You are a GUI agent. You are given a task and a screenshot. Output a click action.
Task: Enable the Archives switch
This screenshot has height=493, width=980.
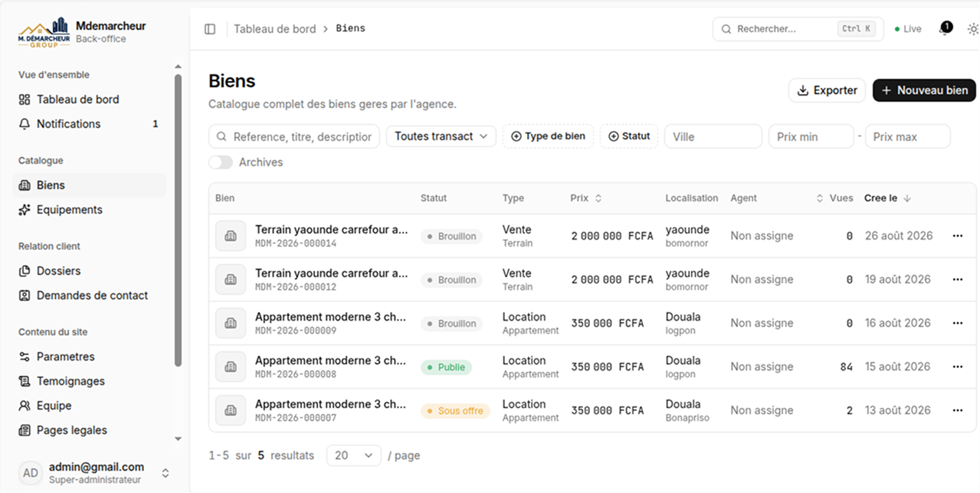(x=221, y=162)
